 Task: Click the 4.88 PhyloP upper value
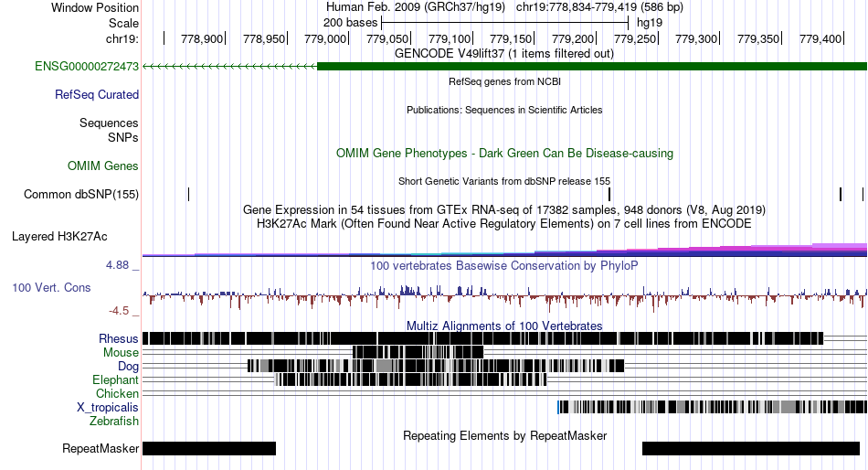point(117,265)
